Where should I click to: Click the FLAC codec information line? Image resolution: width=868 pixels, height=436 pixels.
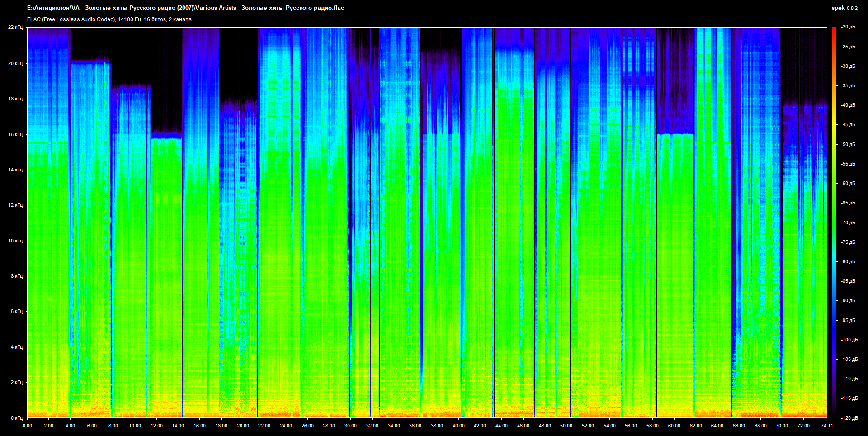109,19
